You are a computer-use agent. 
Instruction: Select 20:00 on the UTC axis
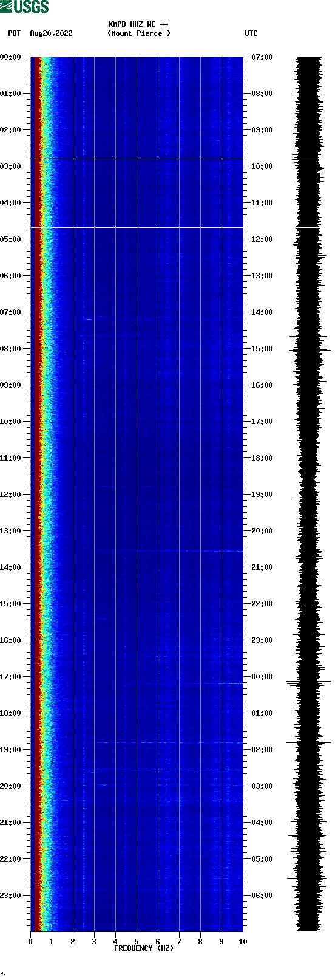262,531
